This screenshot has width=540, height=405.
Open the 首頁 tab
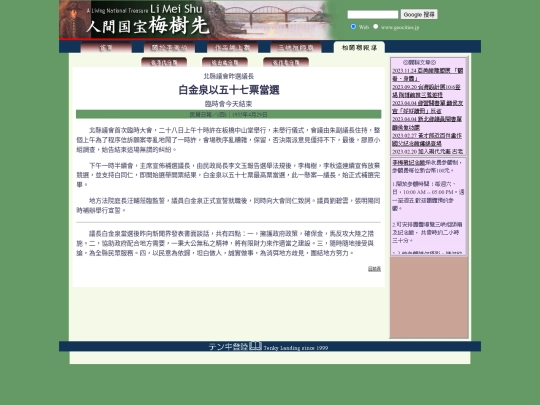click(106, 48)
